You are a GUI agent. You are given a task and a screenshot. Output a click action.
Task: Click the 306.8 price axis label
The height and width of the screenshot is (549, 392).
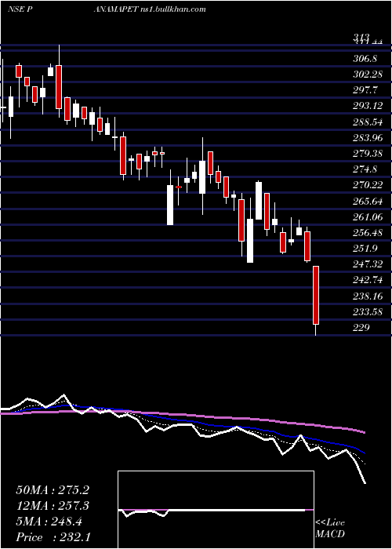pyautogui.click(x=365, y=59)
